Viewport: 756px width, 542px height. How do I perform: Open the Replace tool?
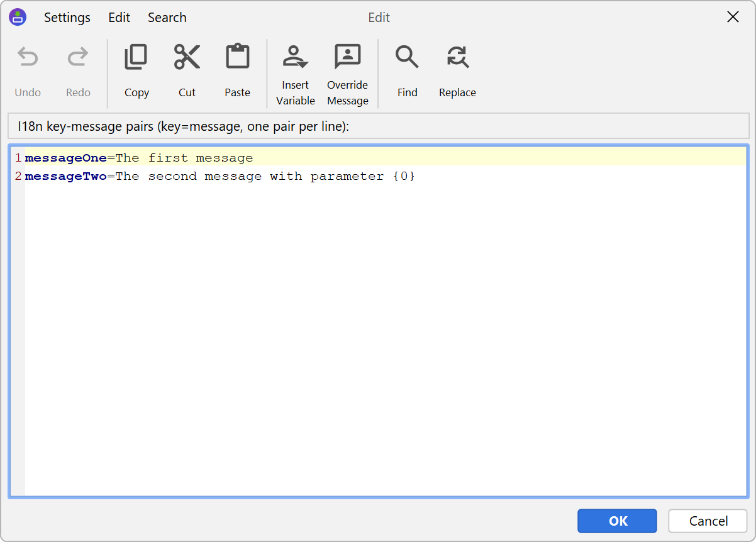tap(457, 58)
